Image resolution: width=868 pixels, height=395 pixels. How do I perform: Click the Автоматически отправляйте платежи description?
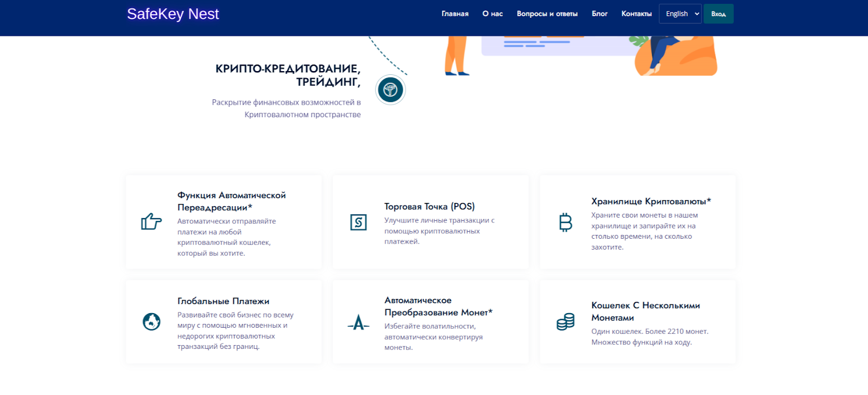coord(227,237)
